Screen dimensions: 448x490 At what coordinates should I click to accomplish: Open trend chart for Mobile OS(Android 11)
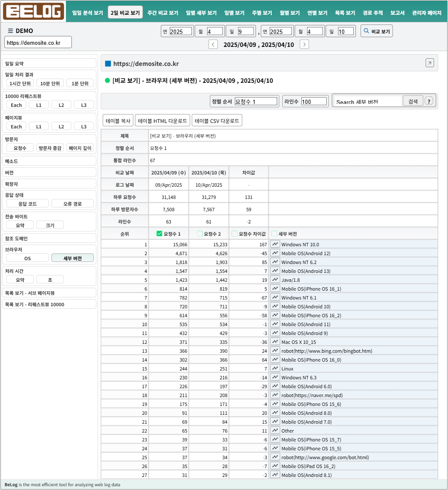[x=275, y=324]
